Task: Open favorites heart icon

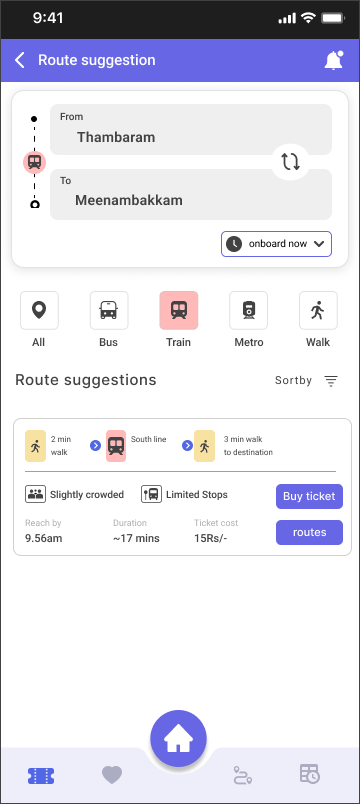Action: click(112, 775)
